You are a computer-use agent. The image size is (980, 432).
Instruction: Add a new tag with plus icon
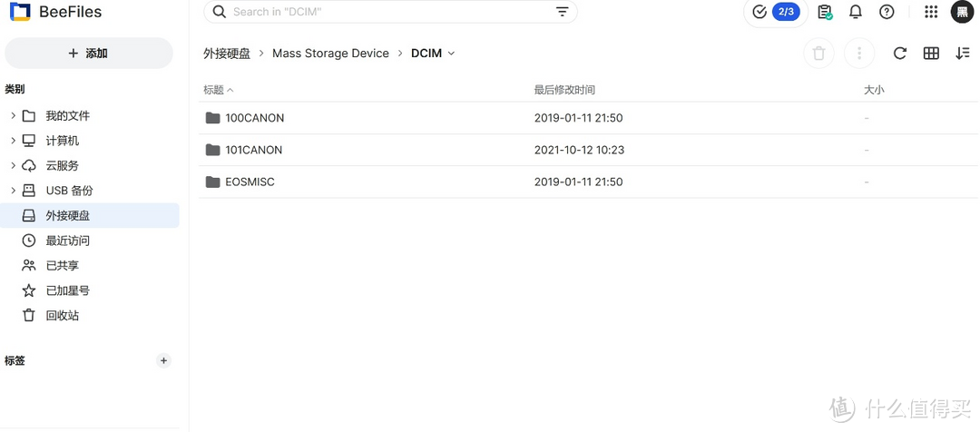pyautogui.click(x=163, y=361)
